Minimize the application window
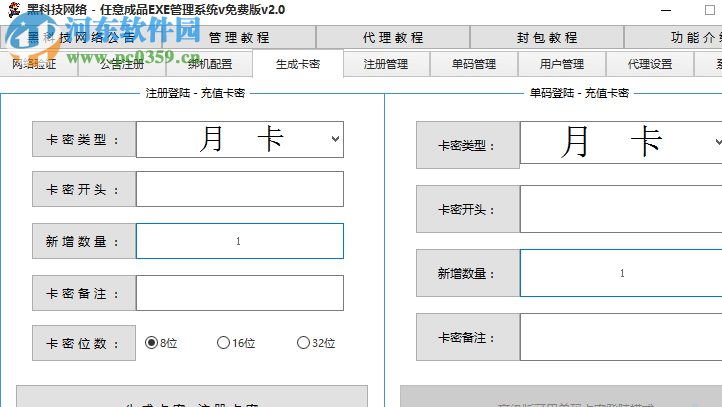Image resolution: width=722 pixels, height=407 pixels. pyautogui.click(x=666, y=10)
